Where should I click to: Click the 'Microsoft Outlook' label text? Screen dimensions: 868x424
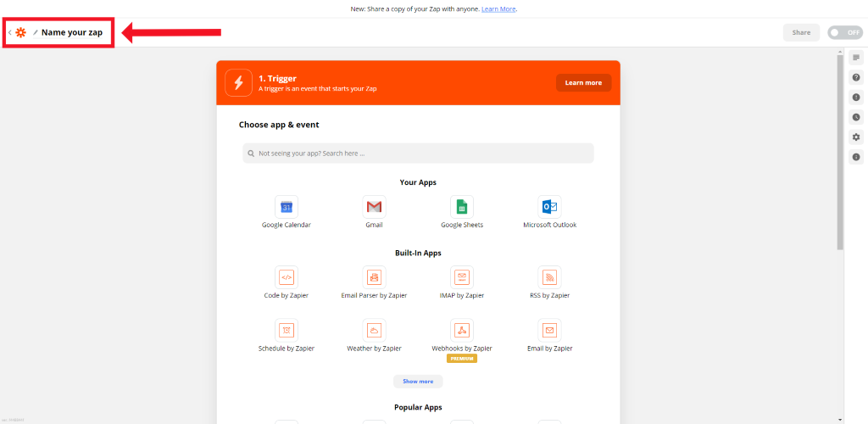[x=549, y=226]
